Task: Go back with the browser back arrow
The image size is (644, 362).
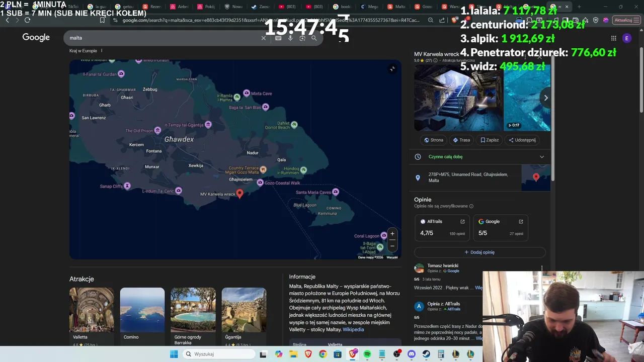Action: 7,20
